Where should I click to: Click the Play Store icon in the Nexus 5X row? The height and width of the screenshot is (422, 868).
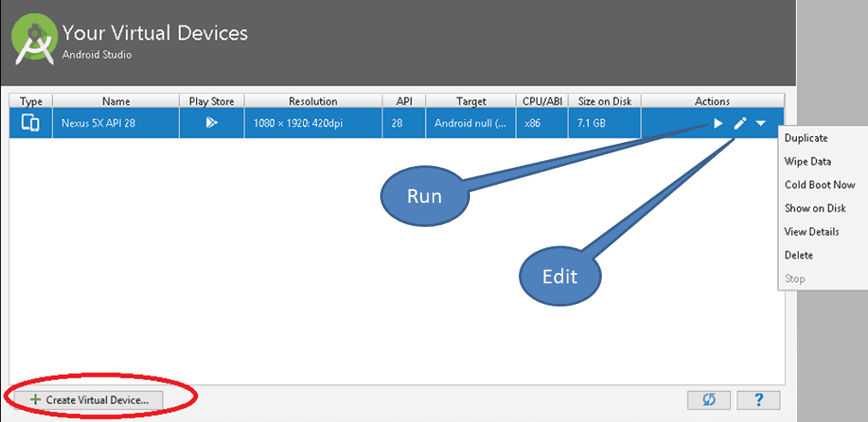[x=211, y=123]
